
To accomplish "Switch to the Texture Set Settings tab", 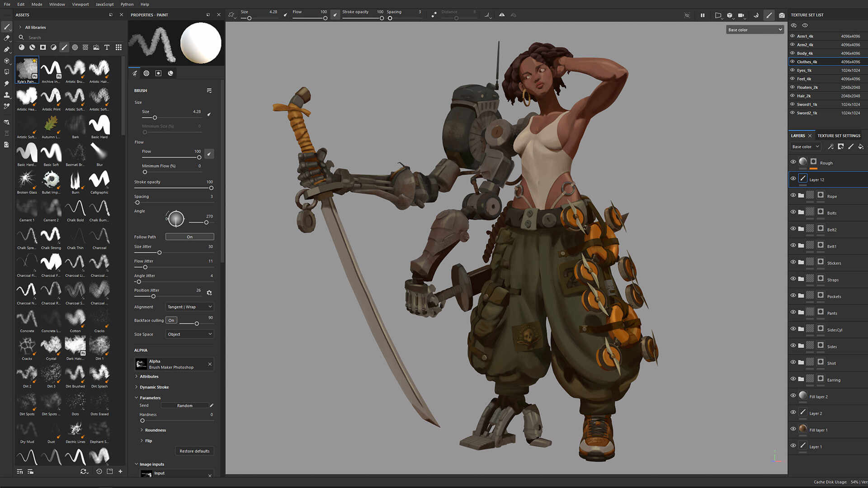I will click(x=839, y=135).
